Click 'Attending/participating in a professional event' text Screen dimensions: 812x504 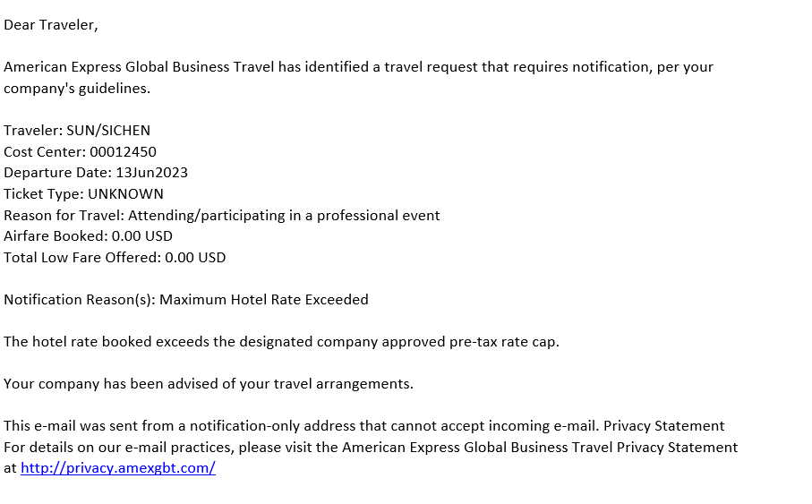tap(284, 216)
